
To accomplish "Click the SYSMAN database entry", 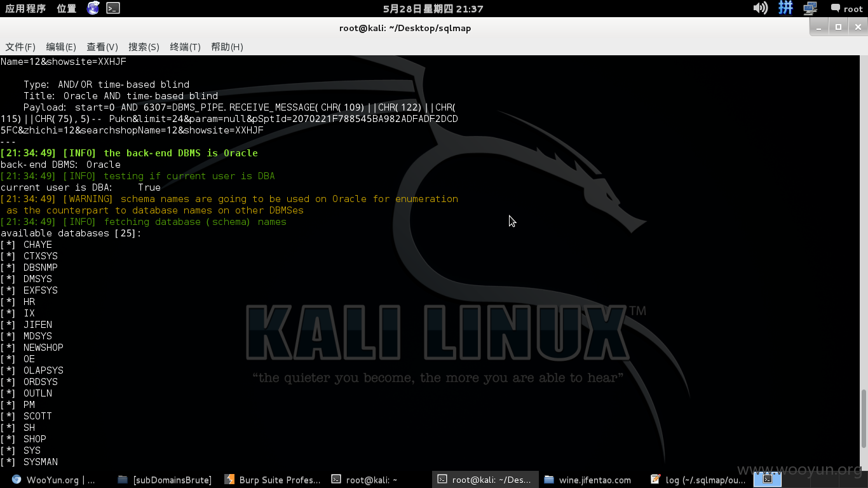I will pos(29,462).
